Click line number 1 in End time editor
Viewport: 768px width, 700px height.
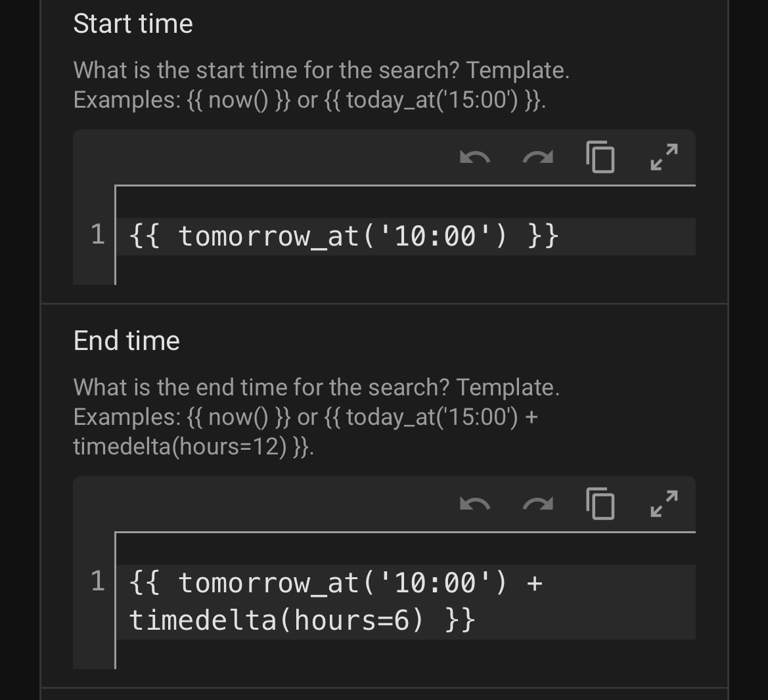click(97, 582)
